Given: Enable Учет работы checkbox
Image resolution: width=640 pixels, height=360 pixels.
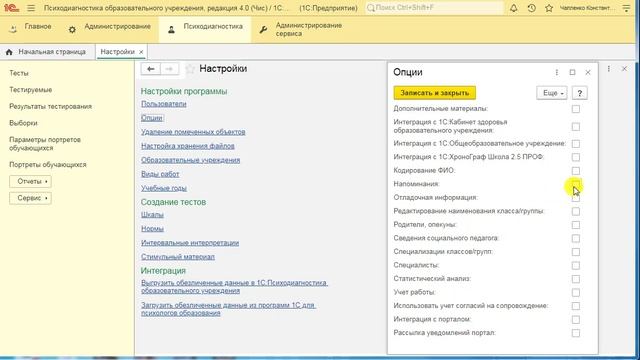Looking at the screenshot, I should [576, 293].
